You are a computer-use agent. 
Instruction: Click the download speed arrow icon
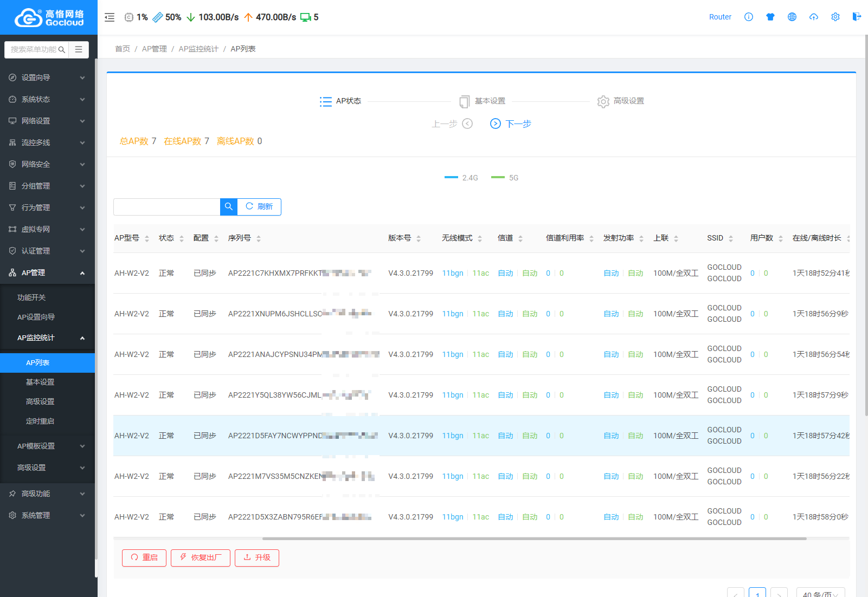[191, 17]
